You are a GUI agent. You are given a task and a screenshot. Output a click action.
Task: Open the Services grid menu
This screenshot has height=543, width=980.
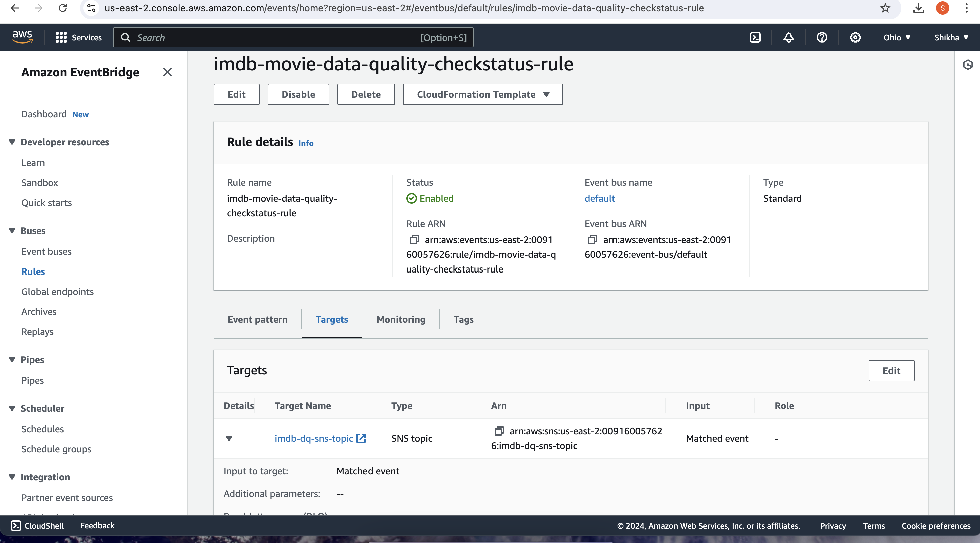[x=78, y=37]
